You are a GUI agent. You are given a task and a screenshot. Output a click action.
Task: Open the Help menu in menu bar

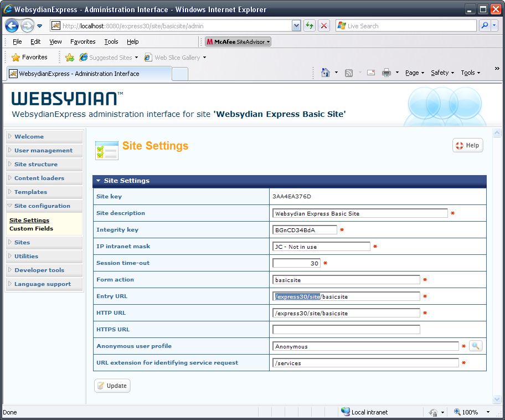pyautogui.click(x=133, y=42)
